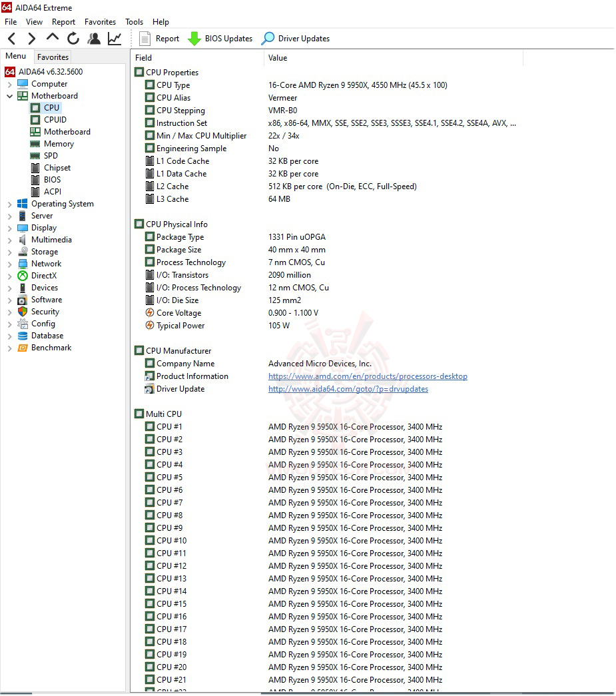This screenshot has width=616, height=696.
Task: Open Driver Updates from toolbar
Action: [x=296, y=39]
